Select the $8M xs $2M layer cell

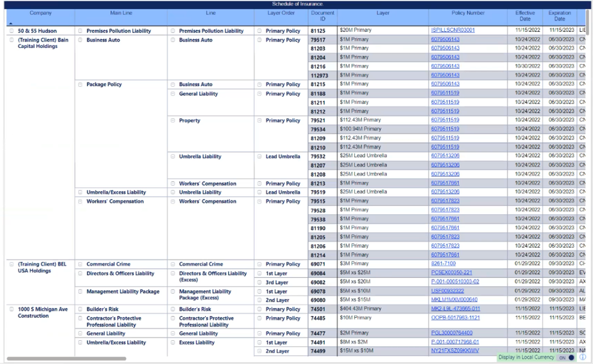(383, 342)
